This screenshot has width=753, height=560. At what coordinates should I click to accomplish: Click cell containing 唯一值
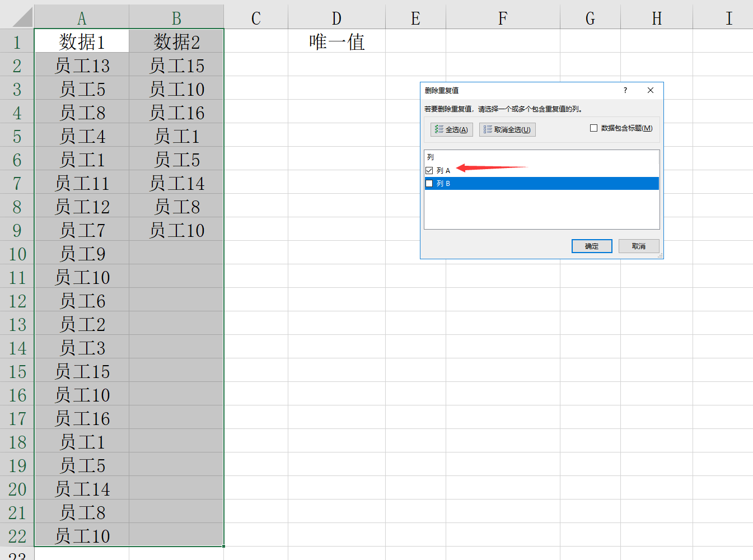click(336, 41)
